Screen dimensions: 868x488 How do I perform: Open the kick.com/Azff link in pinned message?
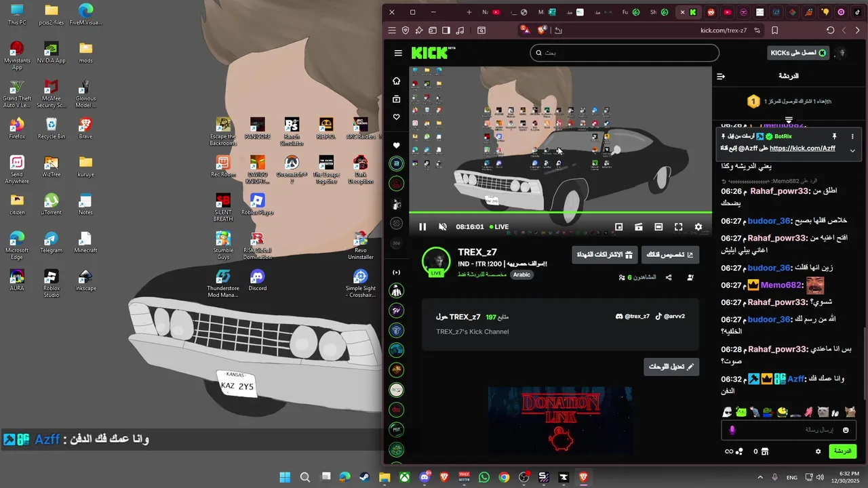pyautogui.click(x=802, y=148)
